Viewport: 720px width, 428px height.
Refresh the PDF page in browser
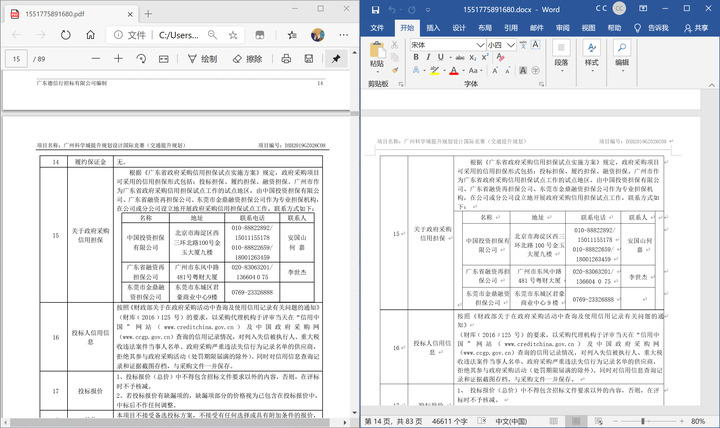click(66, 35)
